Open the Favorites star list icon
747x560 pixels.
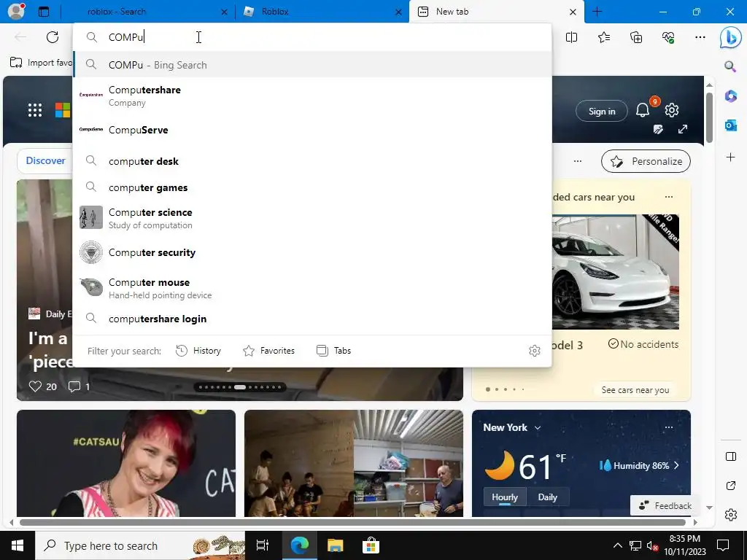pyautogui.click(x=604, y=37)
